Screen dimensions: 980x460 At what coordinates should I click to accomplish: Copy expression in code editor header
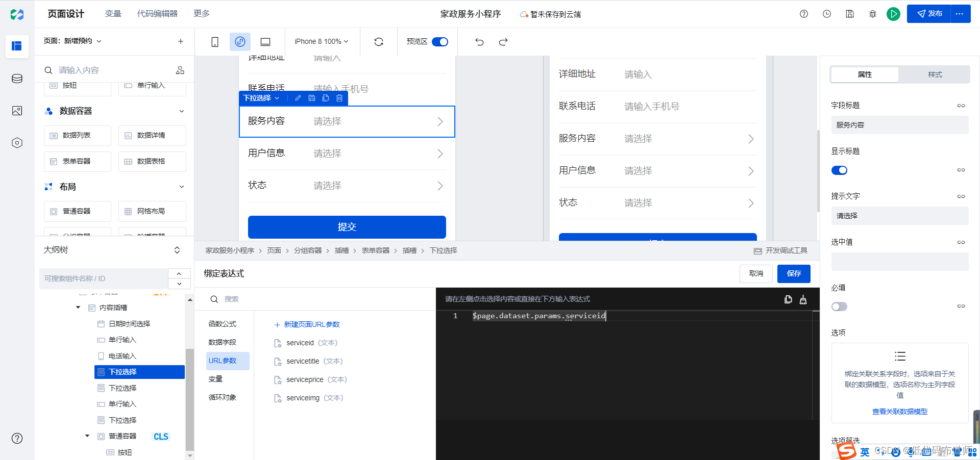pos(788,299)
